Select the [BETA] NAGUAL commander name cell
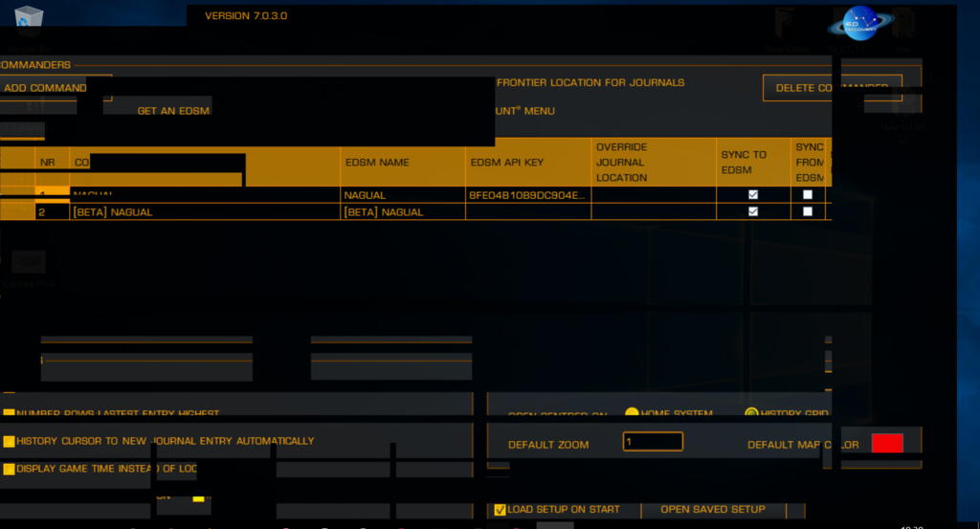 [x=205, y=211]
